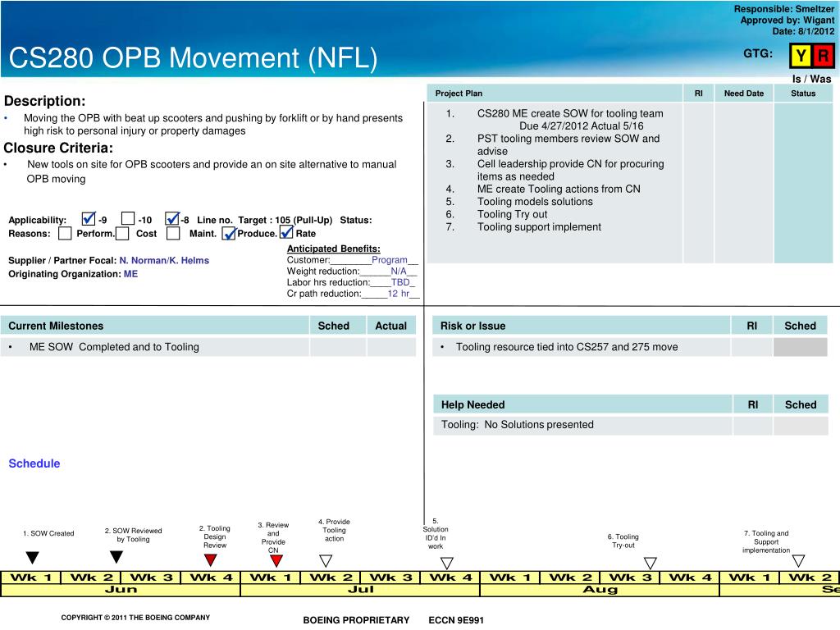Image resolution: width=840 pixels, height=630 pixels.
Task: Click the 'ME SOW Completed and to Tooling' row
Action: (x=155, y=347)
